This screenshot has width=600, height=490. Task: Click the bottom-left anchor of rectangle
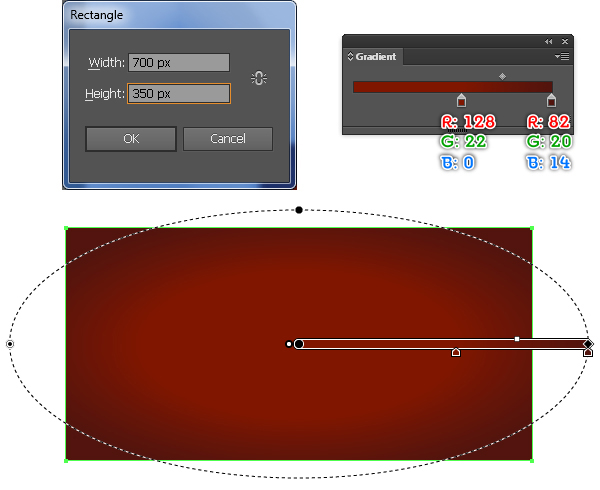[66, 461]
